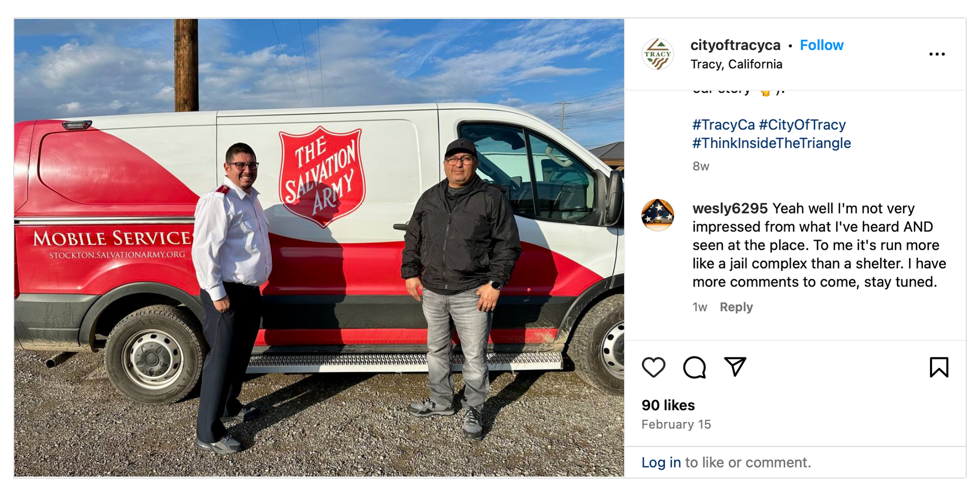Click the February 15 post date

tap(676, 424)
